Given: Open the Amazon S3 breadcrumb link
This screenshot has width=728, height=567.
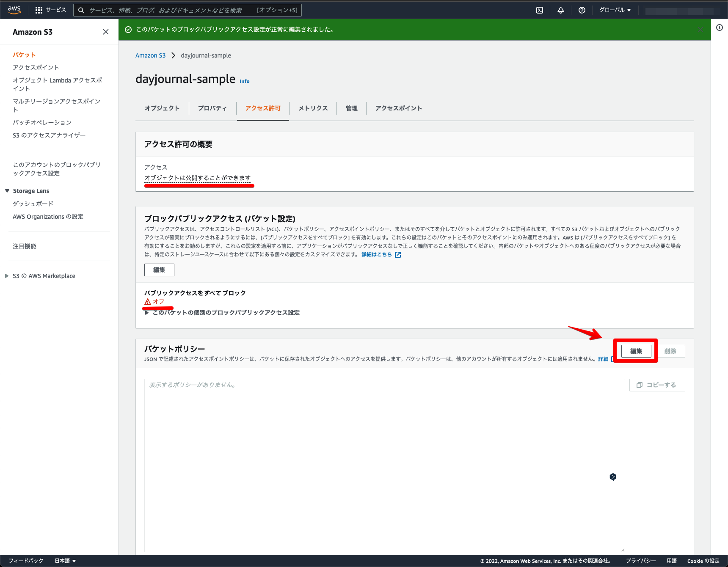Looking at the screenshot, I should (150, 55).
